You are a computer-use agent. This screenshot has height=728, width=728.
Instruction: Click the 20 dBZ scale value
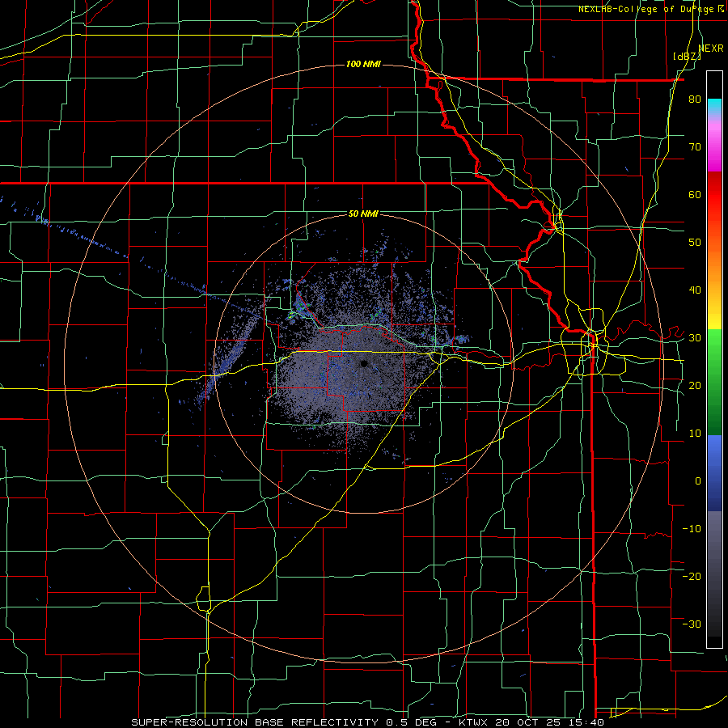coord(695,385)
